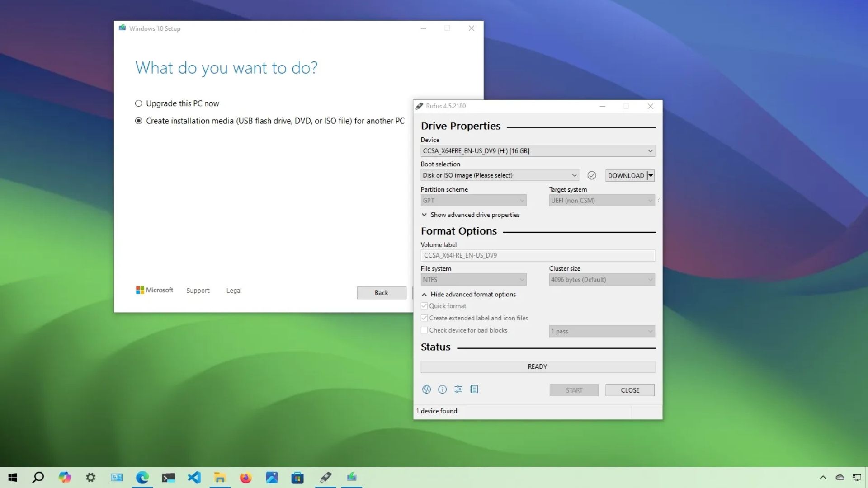Open the bad blocks pass count dropdown
Image resolution: width=868 pixels, height=488 pixels.
click(602, 331)
